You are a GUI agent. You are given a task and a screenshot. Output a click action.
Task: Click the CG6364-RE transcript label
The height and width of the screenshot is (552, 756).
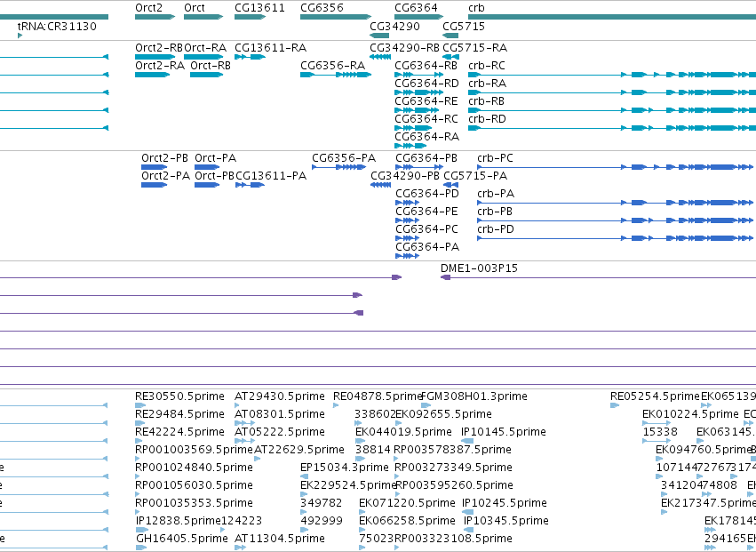point(426,101)
